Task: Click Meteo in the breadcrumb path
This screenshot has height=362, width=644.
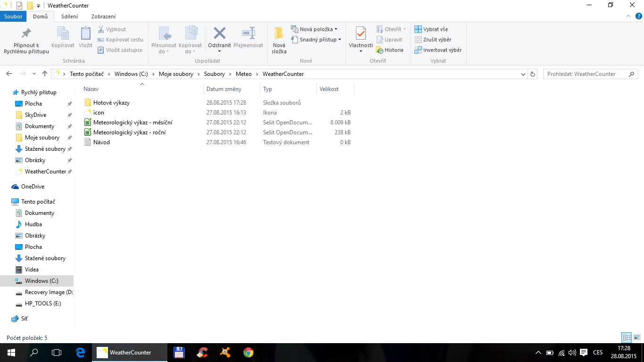Action: pyautogui.click(x=244, y=74)
